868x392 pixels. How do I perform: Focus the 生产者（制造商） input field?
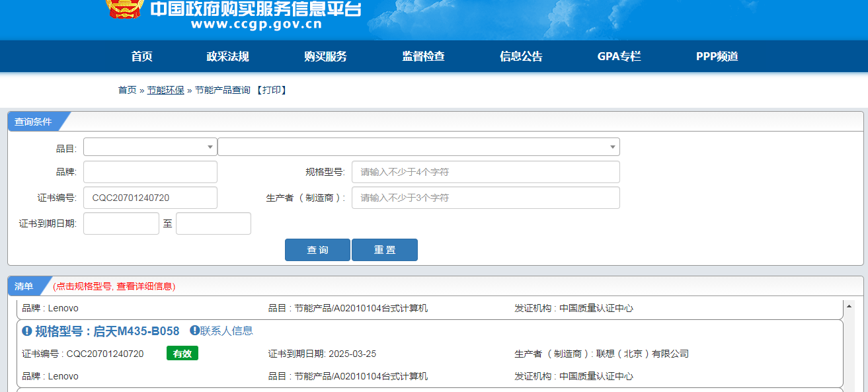(x=486, y=198)
